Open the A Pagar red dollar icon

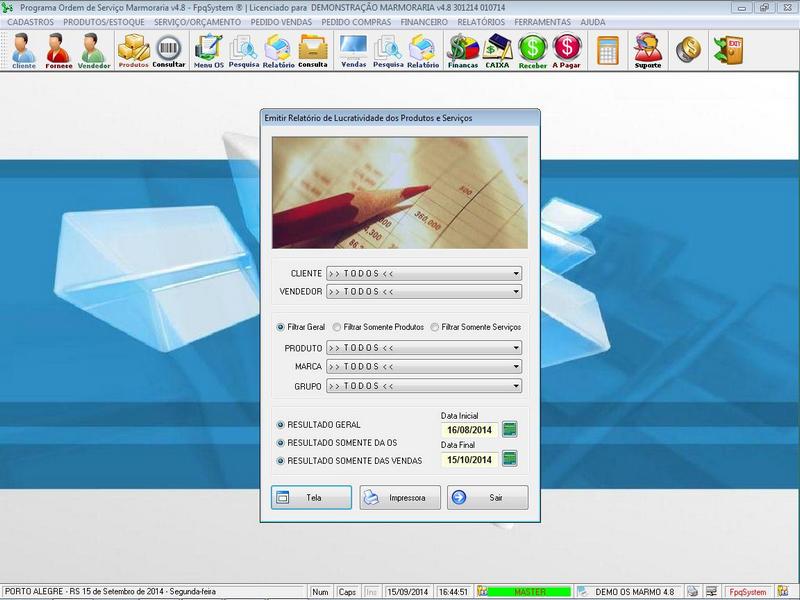(566, 50)
